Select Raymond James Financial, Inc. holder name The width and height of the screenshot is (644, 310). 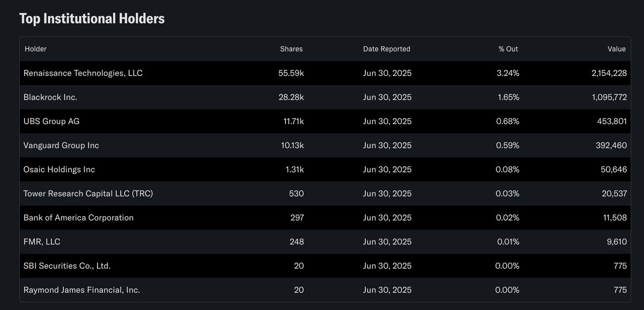click(82, 290)
